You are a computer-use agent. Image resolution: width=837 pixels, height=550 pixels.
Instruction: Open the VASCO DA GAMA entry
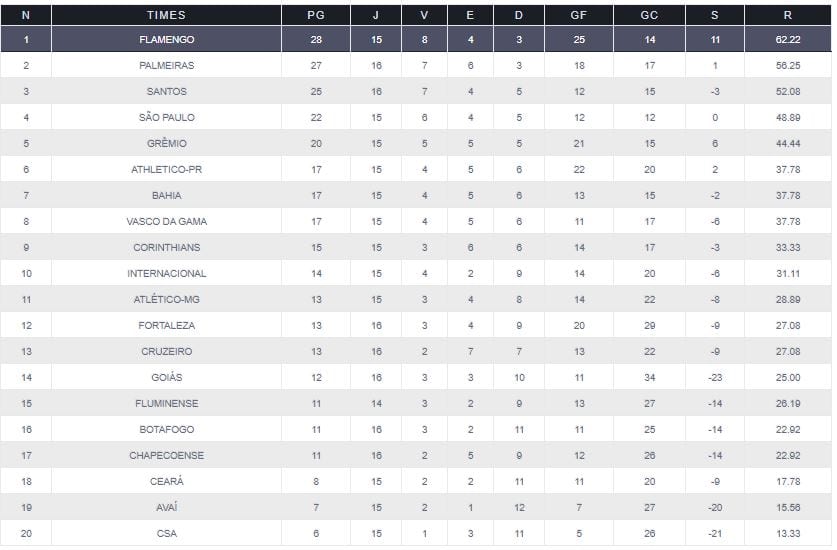point(166,221)
